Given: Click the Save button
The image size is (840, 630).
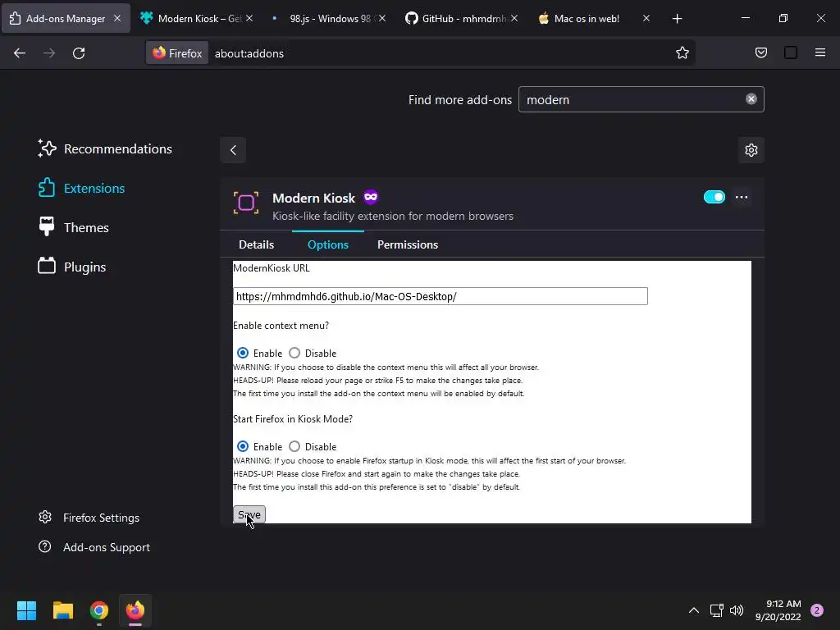Looking at the screenshot, I should point(249,514).
